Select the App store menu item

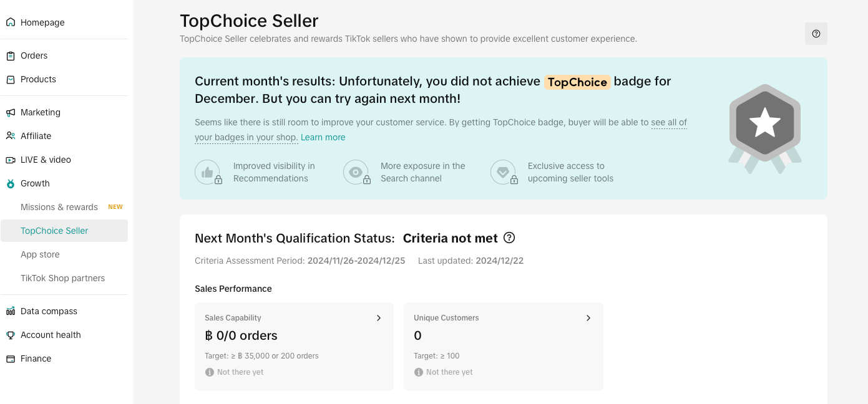click(40, 254)
